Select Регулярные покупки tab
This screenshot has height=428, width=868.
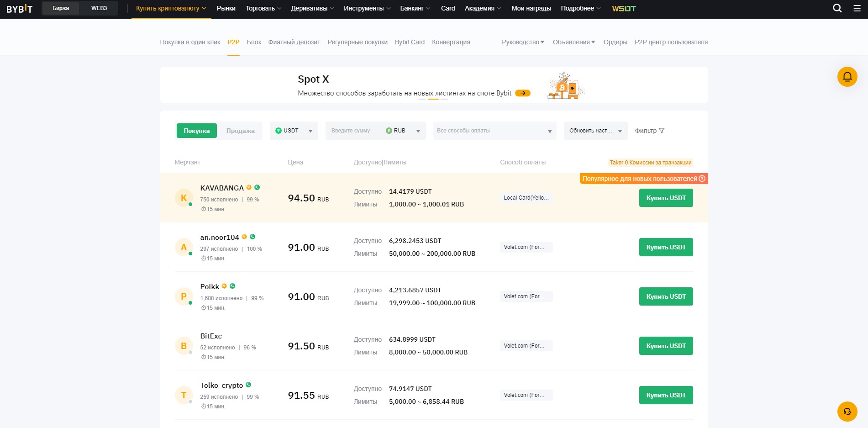point(358,42)
